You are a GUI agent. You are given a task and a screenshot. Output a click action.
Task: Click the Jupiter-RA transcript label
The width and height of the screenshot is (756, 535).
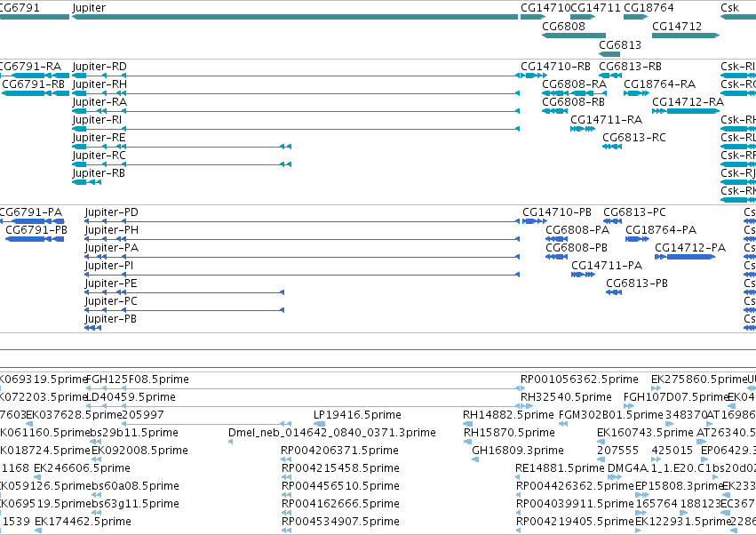[x=99, y=102]
